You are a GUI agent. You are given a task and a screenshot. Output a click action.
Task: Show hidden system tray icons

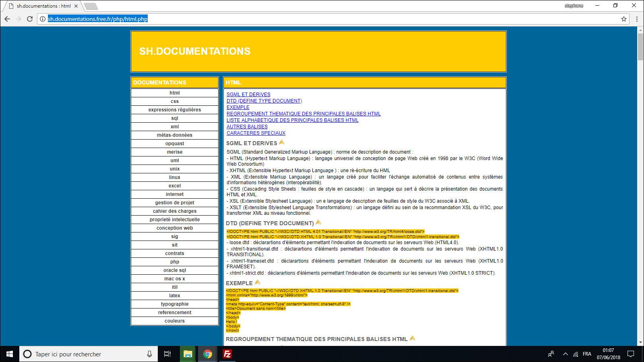click(x=565, y=354)
